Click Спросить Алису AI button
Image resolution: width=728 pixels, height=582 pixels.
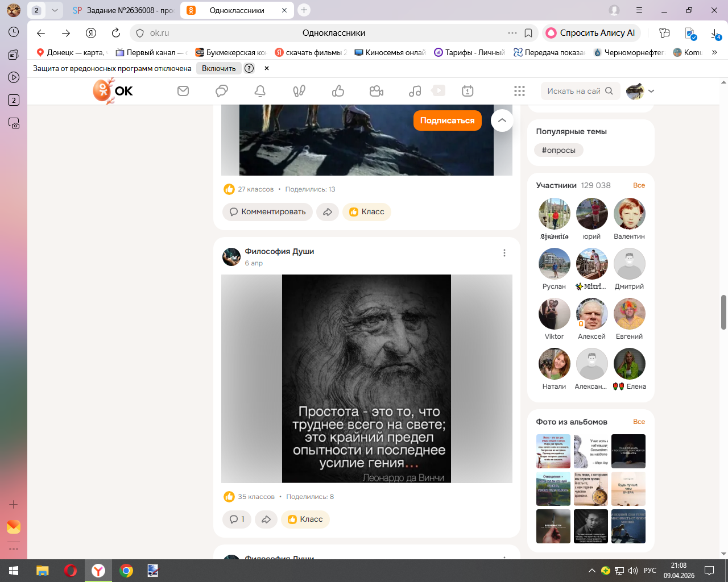tap(591, 33)
